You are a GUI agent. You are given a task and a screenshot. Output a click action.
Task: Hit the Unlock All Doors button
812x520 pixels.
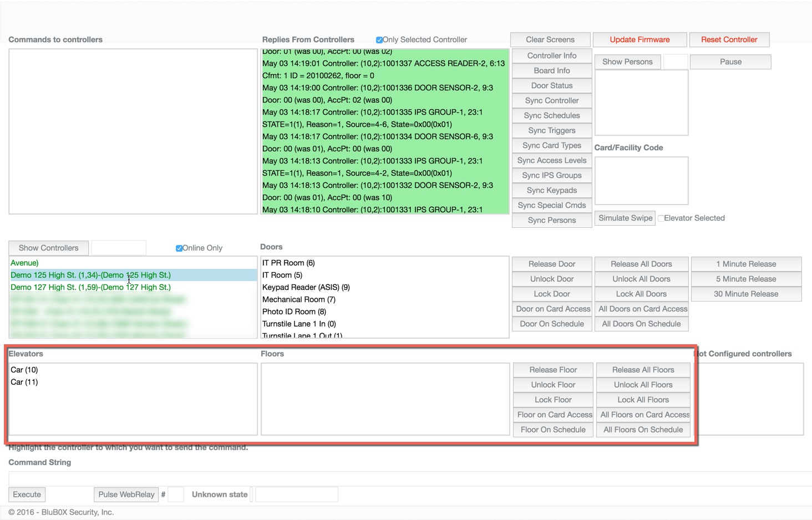(641, 279)
